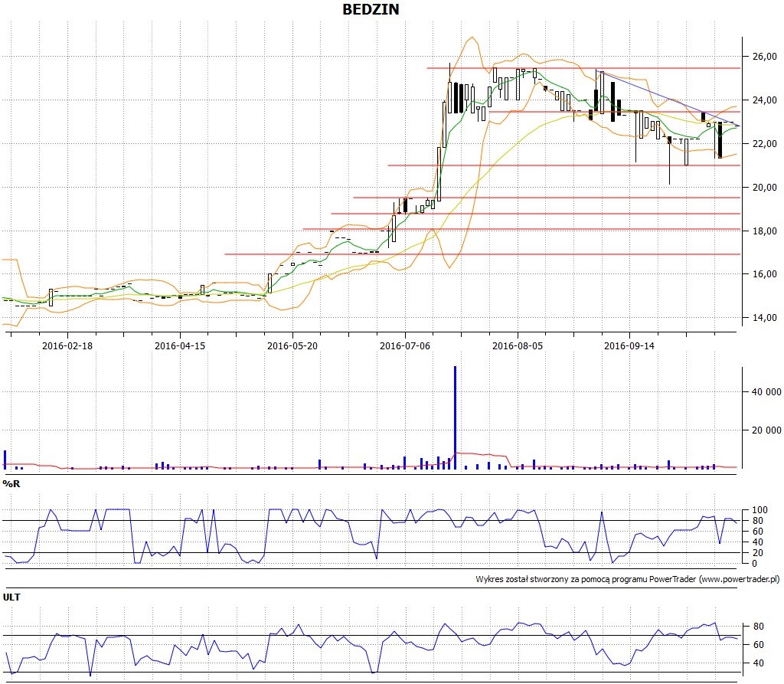This screenshot has height=684, width=784.
Task: Select the 2016-02-18 date label
Action: coord(67,345)
